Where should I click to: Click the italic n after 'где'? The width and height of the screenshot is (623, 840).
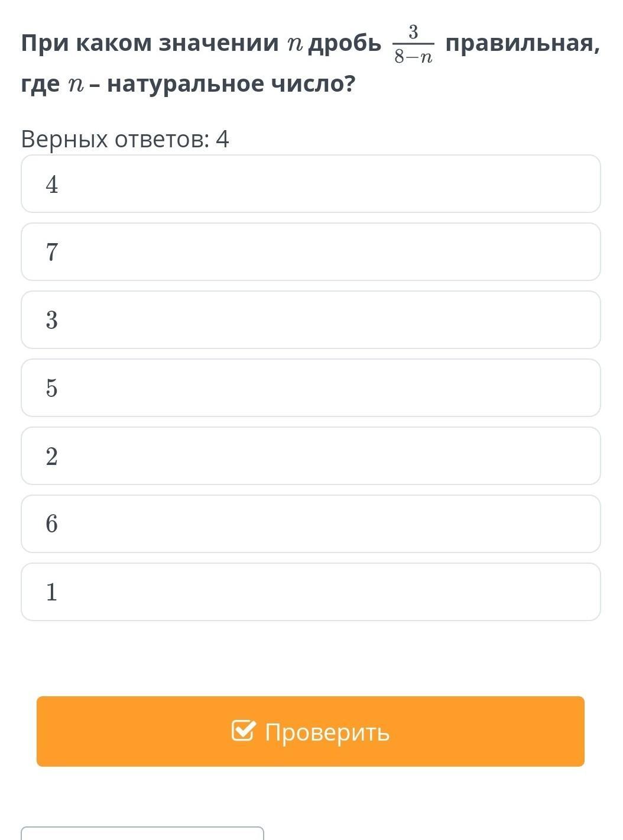click(x=75, y=85)
